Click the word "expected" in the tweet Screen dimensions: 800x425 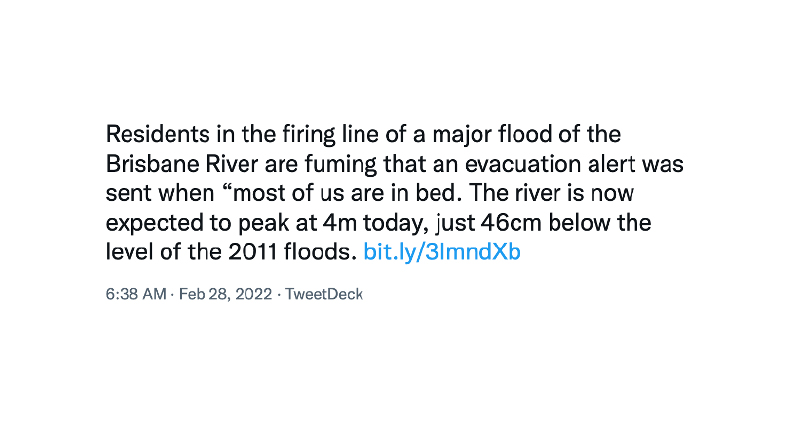(150, 222)
